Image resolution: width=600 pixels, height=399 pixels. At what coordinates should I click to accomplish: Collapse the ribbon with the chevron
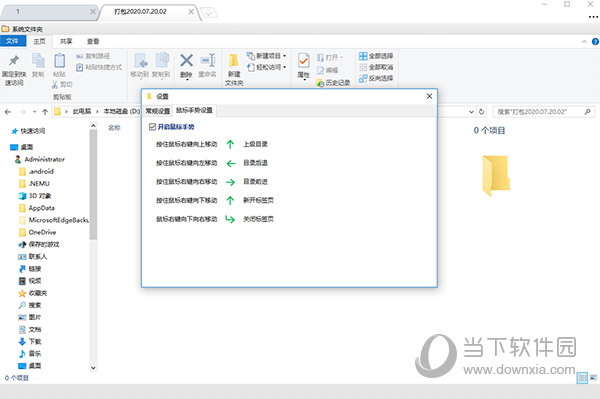[x=584, y=41]
